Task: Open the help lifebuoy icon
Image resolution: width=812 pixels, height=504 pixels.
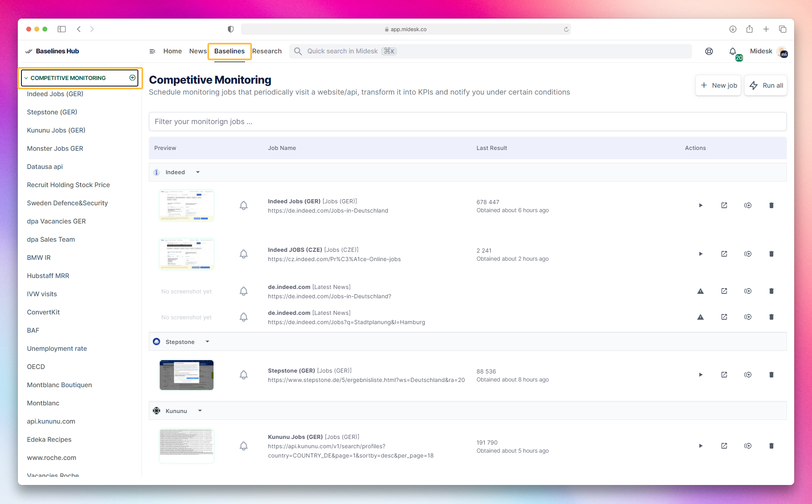Action: (709, 51)
